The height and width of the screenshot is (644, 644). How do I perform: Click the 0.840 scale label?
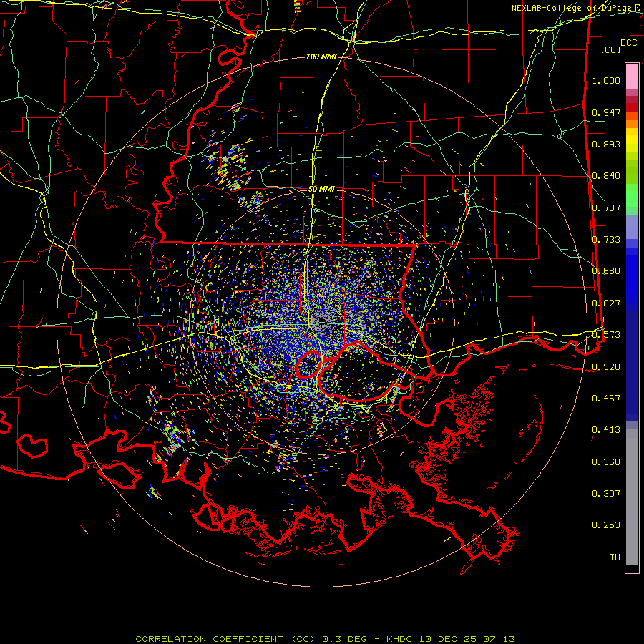(x=606, y=176)
